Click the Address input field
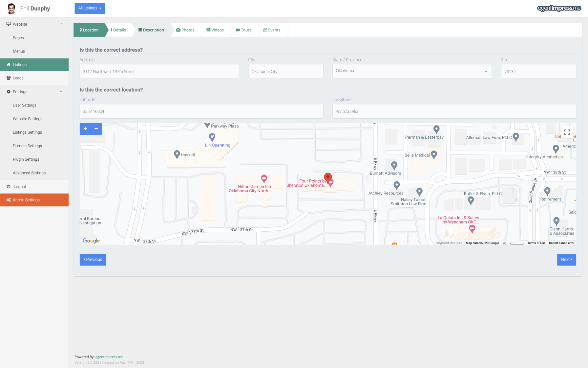The image size is (588, 368). click(159, 71)
